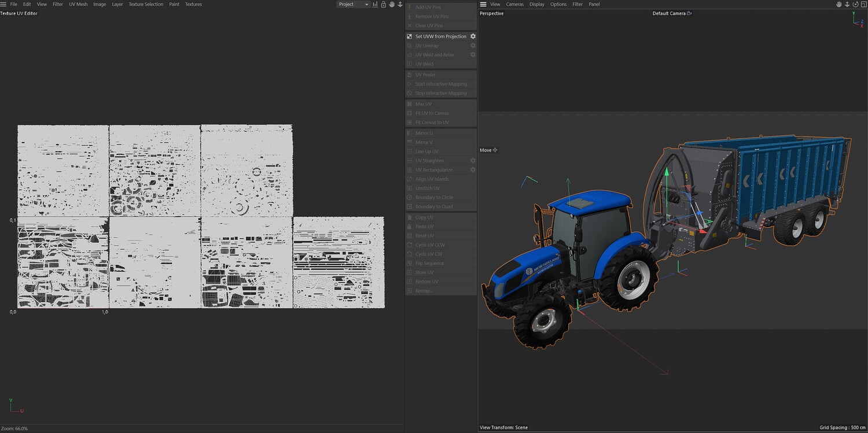Open the viewport Panel menu
868x433 pixels.
(594, 4)
